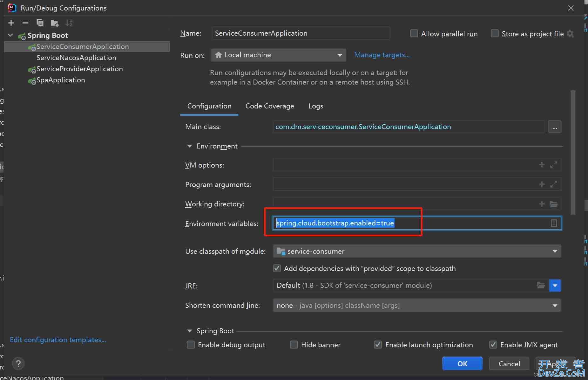Click the Manage targets link
Viewport: 588px width, 380px height.
point(382,55)
